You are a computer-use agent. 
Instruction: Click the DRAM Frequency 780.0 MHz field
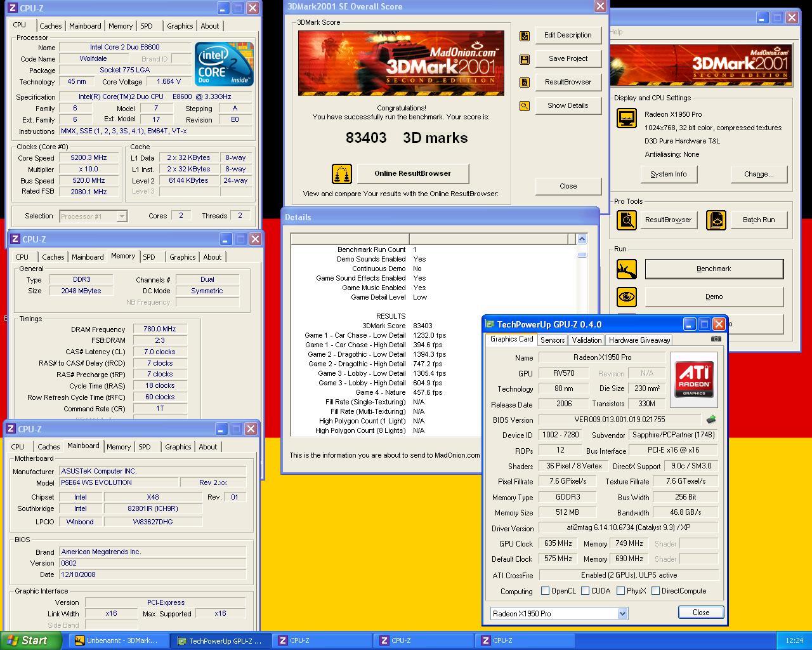(160, 329)
